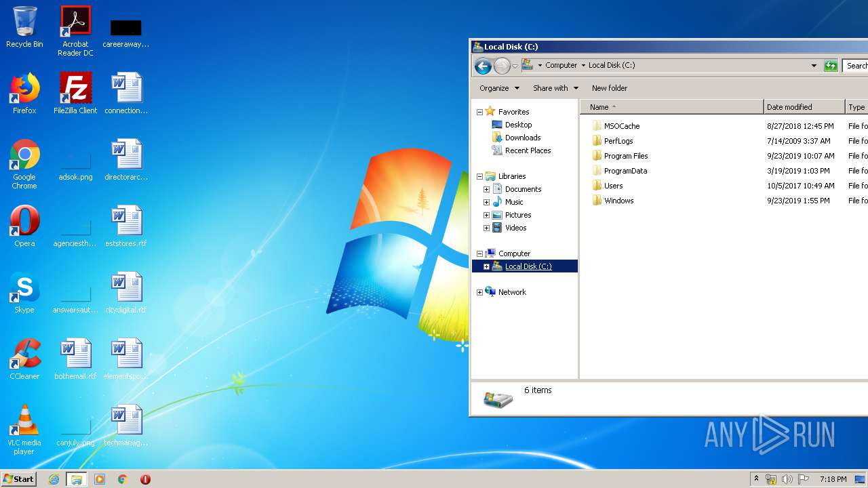This screenshot has height=488, width=868.
Task: Open the Organize menu
Action: point(499,88)
